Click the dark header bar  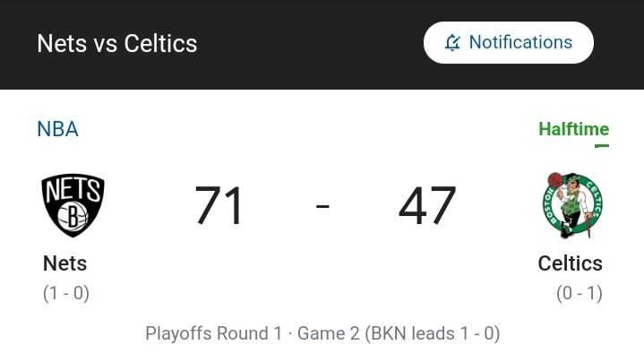[x=322, y=45]
